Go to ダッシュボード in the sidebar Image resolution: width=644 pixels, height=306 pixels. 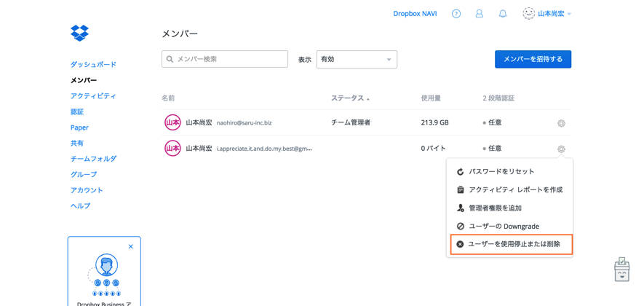(93, 64)
